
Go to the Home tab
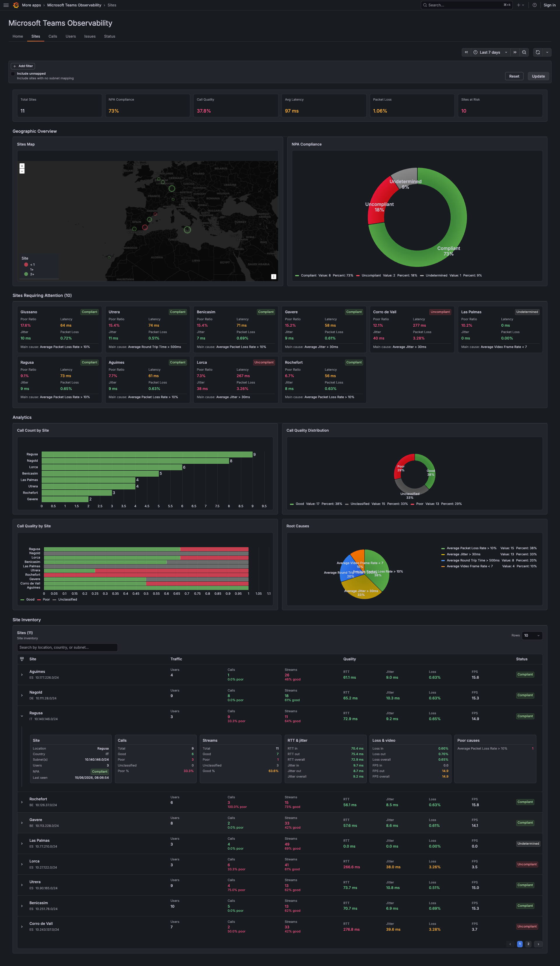coord(17,36)
